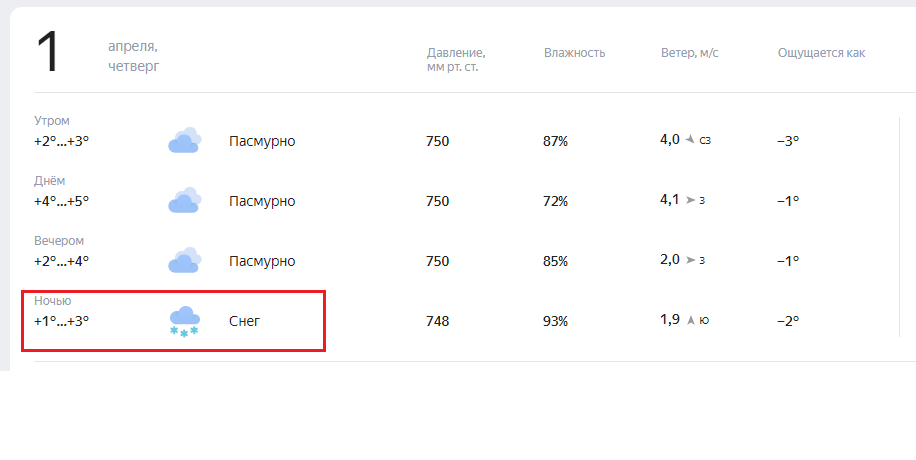Click the daytime overcast cloud icon
916x460 pixels.
(184, 201)
